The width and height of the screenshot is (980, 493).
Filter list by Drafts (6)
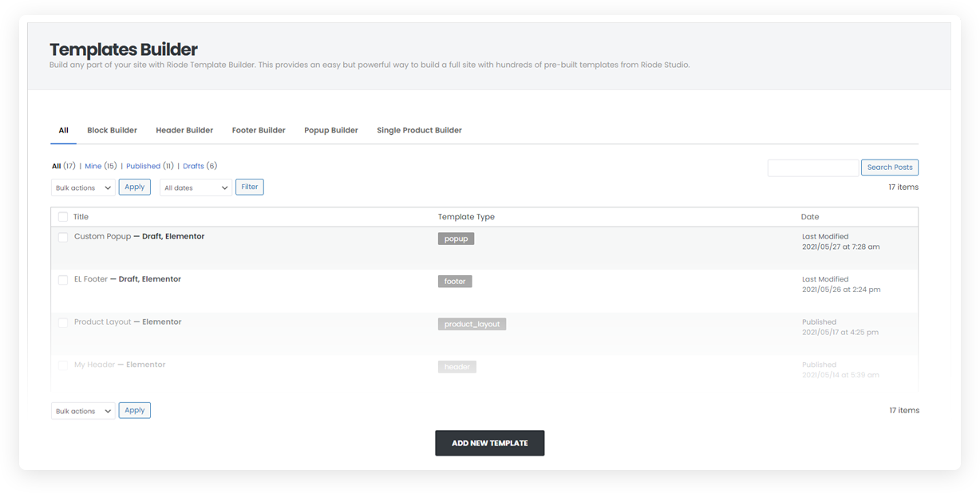(200, 166)
